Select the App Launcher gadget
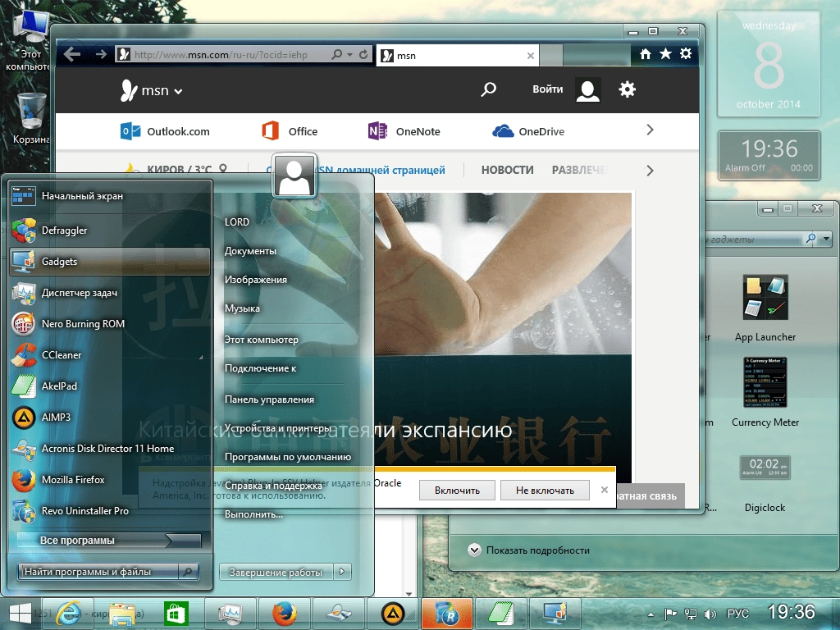Viewport: 840px width, 630px height. pos(765,308)
